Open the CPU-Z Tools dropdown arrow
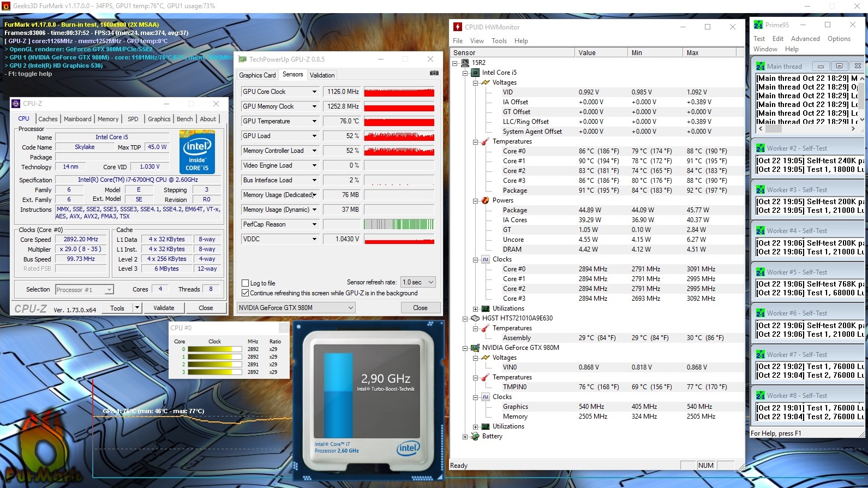 point(137,308)
